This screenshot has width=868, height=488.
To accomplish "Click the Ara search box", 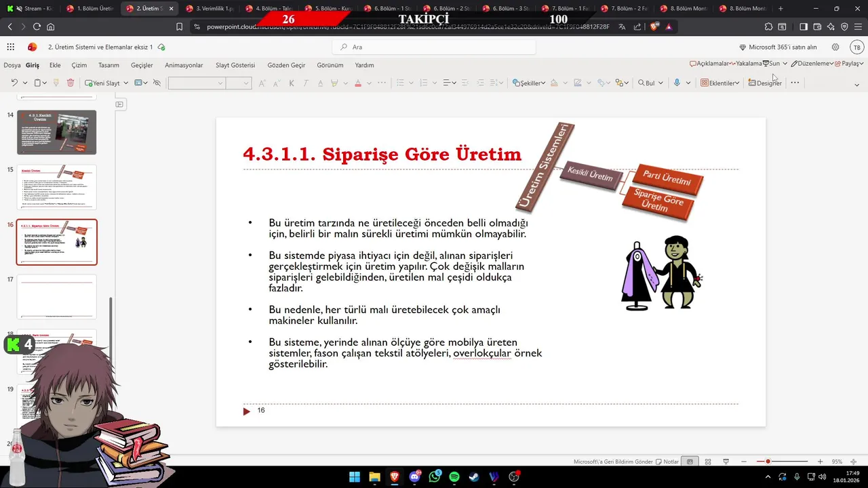I will tap(434, 47).
